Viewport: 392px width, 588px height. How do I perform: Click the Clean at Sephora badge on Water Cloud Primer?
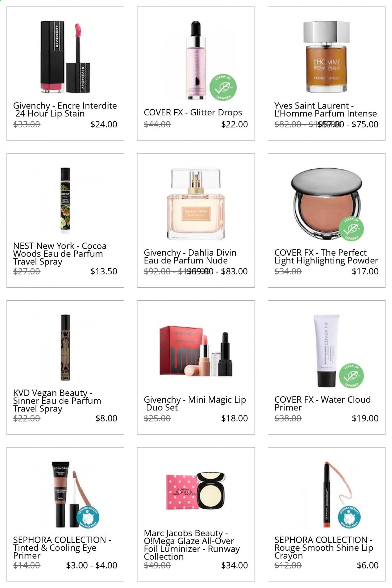(351, 376)
